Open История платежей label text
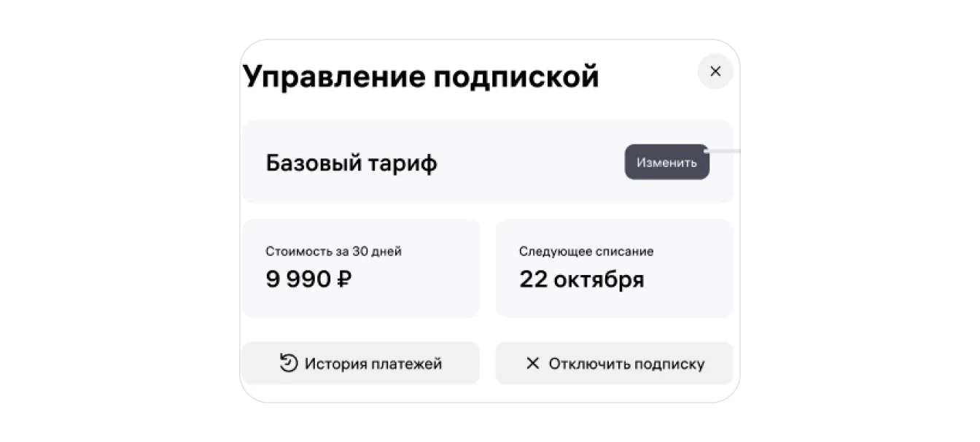 [373, 364]
